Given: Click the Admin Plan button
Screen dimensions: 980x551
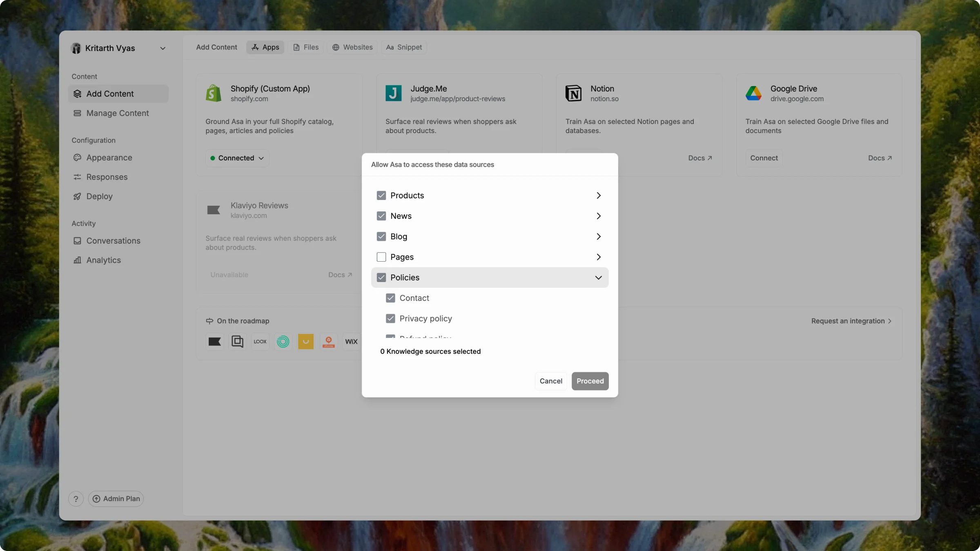Looking at the screenshot, I should tap(116, 499).
